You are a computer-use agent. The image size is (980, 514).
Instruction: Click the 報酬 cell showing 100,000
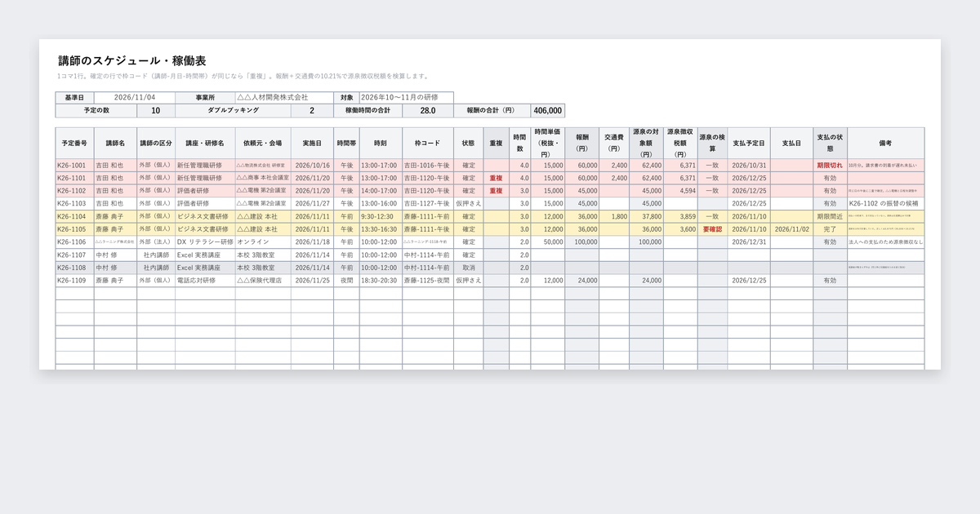coord(581,242)
